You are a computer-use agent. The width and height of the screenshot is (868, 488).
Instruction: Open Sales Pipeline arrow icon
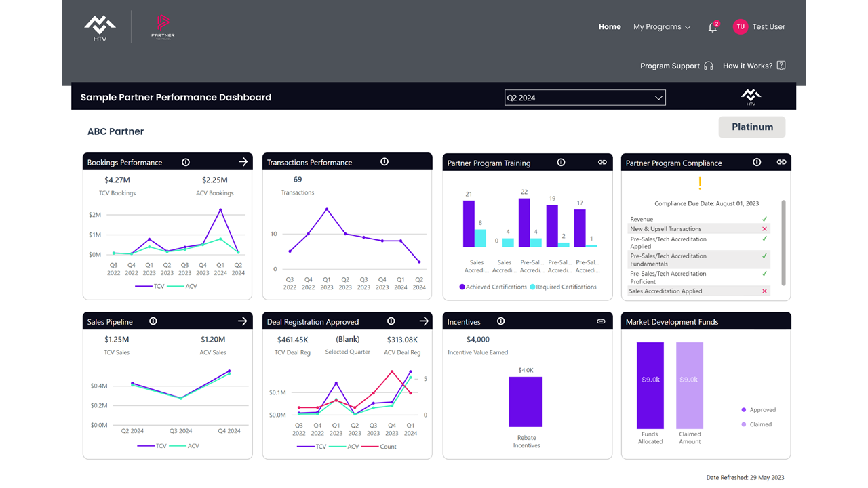(243, 321)
